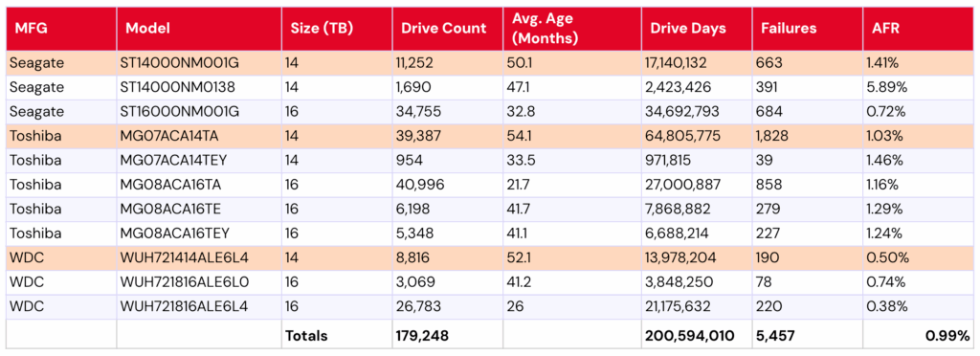
Task: Click the MFG column header
Action: 61,29
